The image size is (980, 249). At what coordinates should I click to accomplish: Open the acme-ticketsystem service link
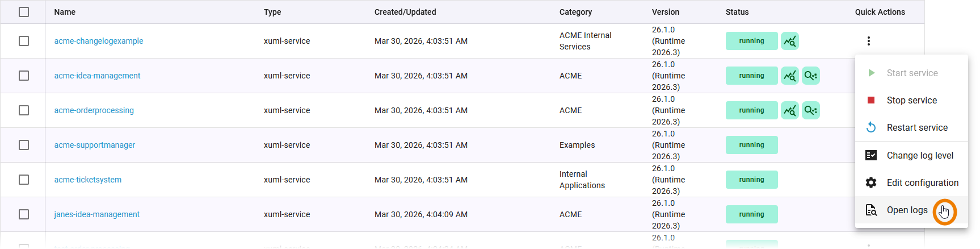click(x=87, y=180)
